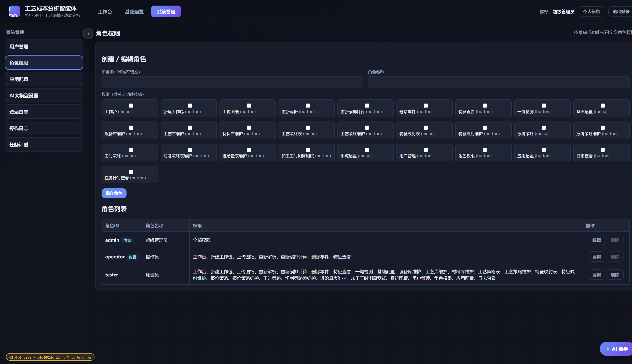The image size is (632, 364).
Task: Open the AI 助手 floating button
Action: [x=616, y=349]
